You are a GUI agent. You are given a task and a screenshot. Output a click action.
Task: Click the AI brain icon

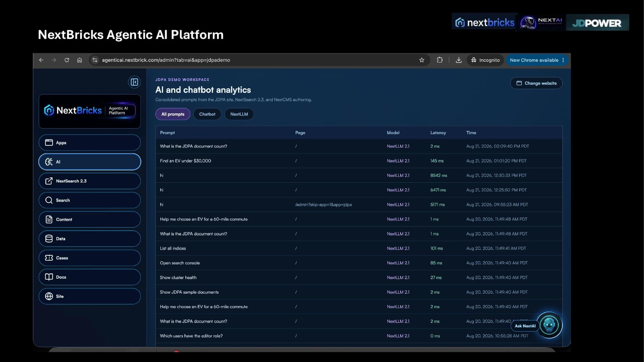click(49, 162)
